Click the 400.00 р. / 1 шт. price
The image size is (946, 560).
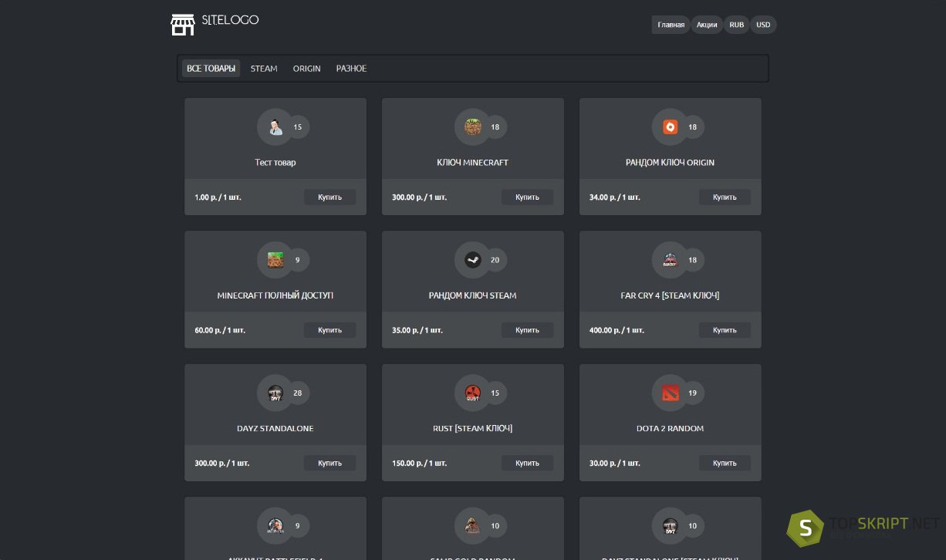(x=617, y=330)
